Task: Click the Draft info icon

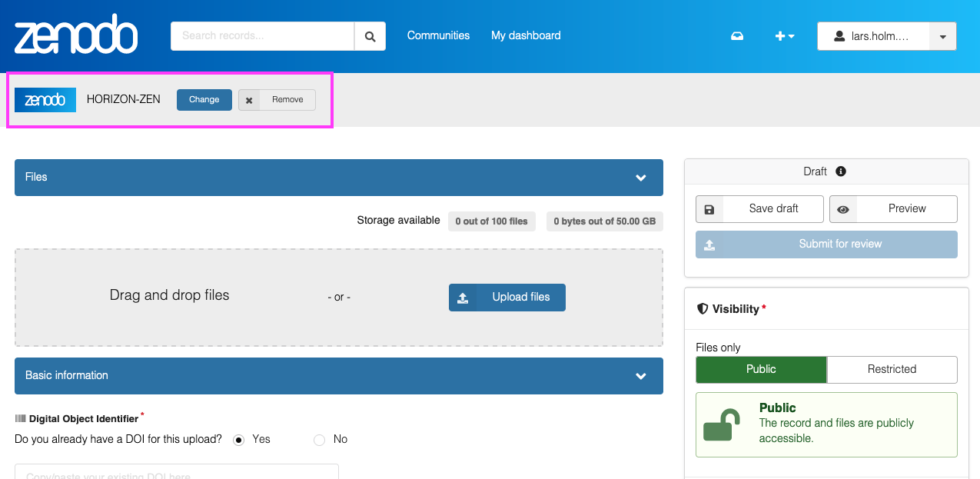Action: 841,171
